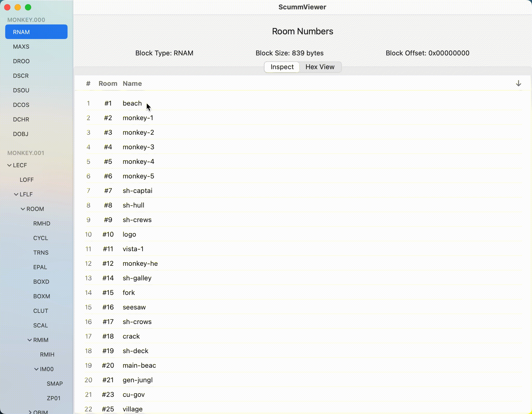Open the DOBJ block entry
Image resolution: width=532 pixels, height=414 pixels.
coord(21,134)
